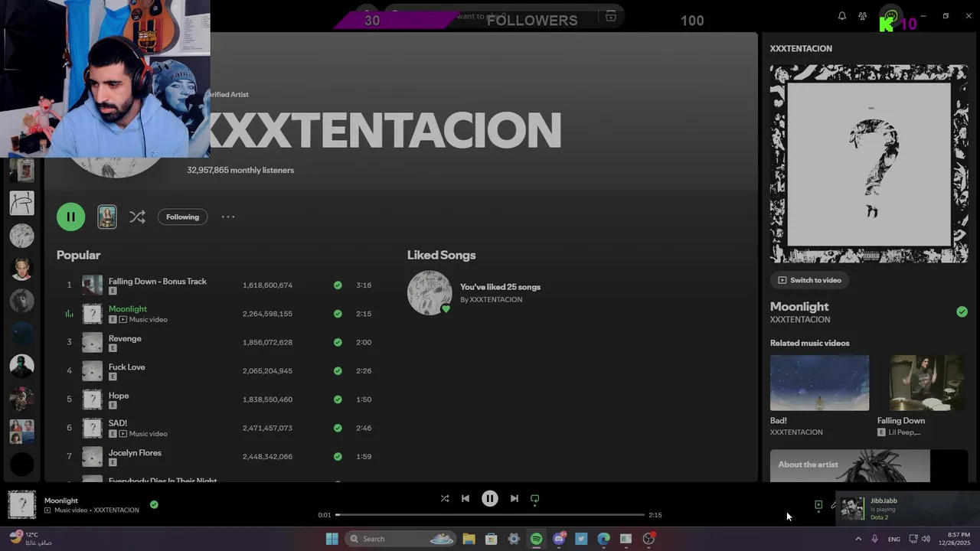Play the track Hope
This screenshot has height=551, width=980.
coord(119,396)
